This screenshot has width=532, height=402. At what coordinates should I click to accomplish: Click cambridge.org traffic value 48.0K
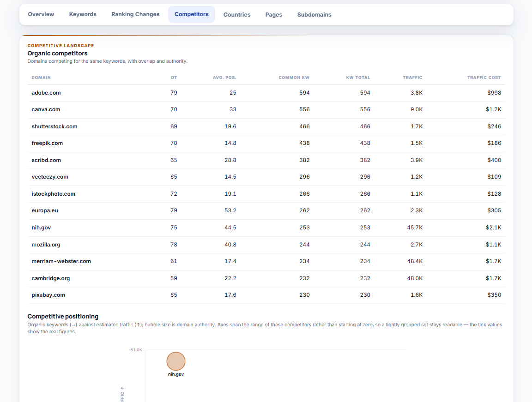[415, 278]
